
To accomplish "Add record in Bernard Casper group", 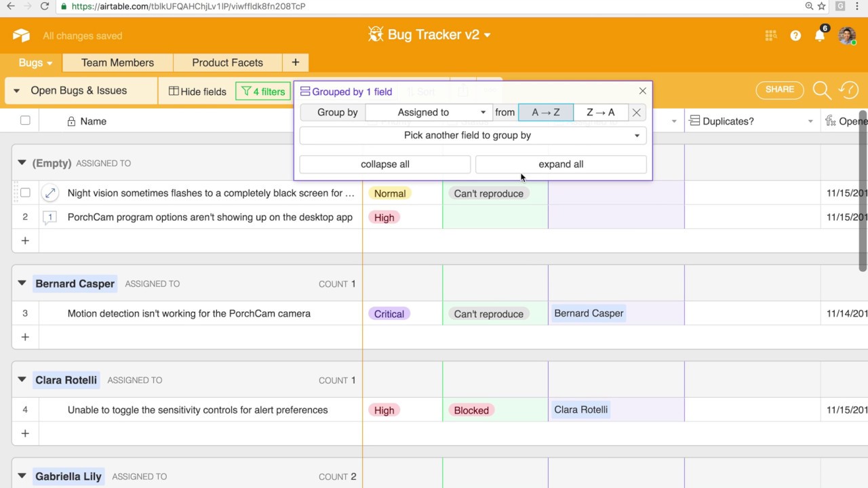I will [x=25, y=337].
